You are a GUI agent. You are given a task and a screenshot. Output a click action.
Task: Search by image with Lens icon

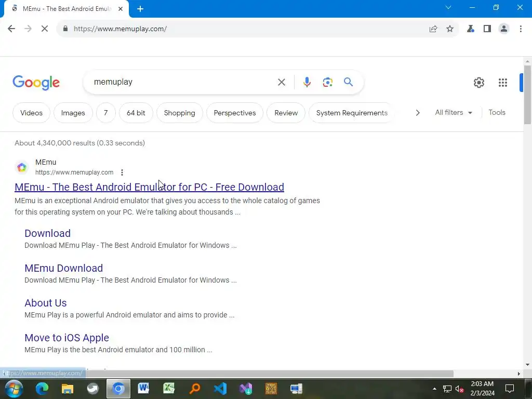pyautogui.click(x=327, y=82)
